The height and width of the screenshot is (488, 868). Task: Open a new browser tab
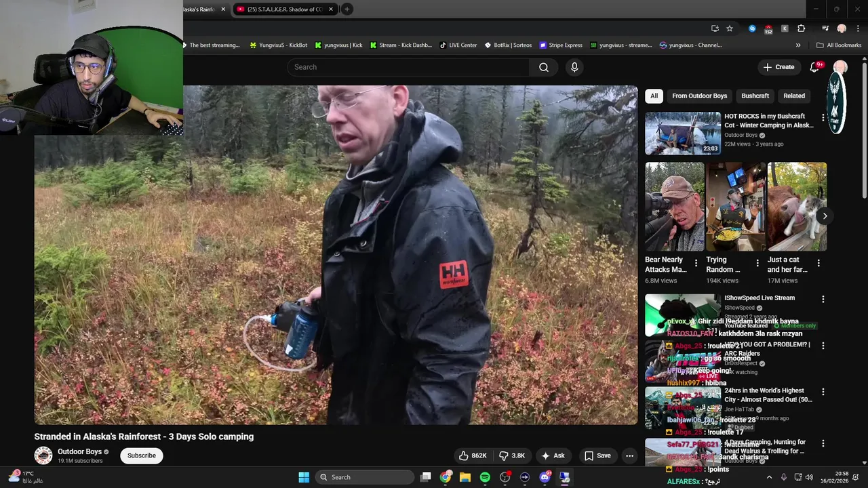(347, 9)
